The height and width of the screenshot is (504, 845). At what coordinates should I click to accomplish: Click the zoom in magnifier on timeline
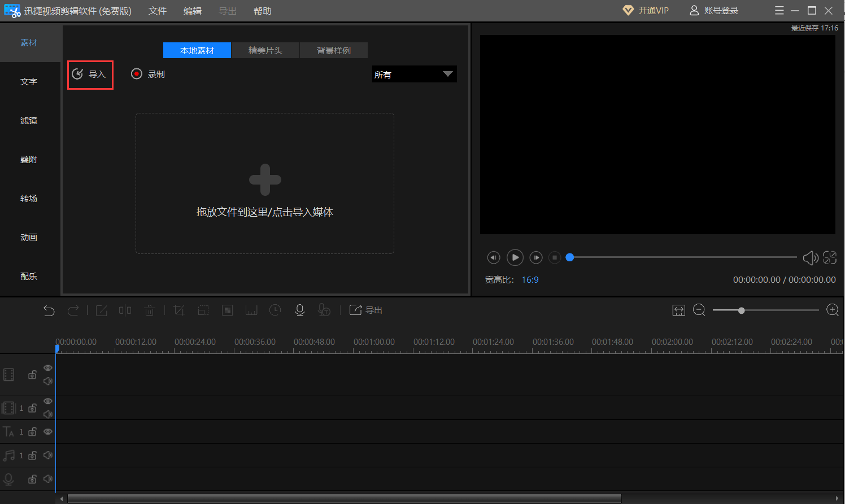[833, 310]
